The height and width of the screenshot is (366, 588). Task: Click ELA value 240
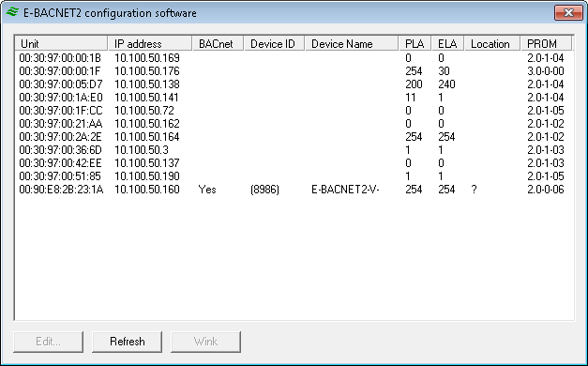446,84
